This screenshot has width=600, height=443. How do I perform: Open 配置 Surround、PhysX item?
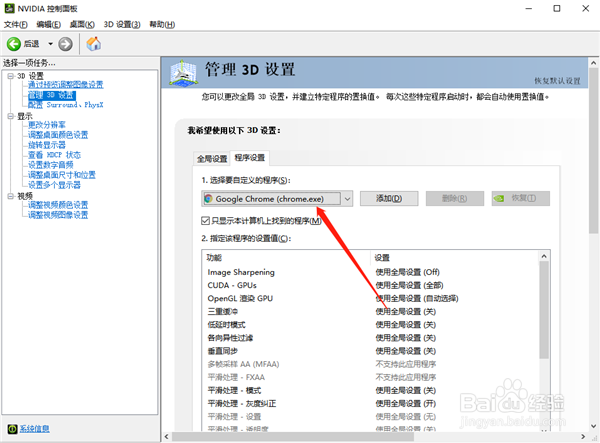tap(65, 105)
